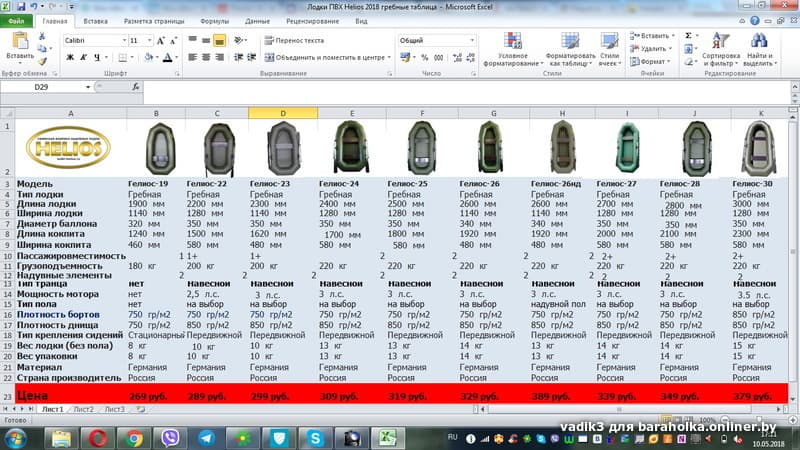Click the Cut scissors icon
Image resolution: width=800 pixels, height=450 pixels.
42,36
